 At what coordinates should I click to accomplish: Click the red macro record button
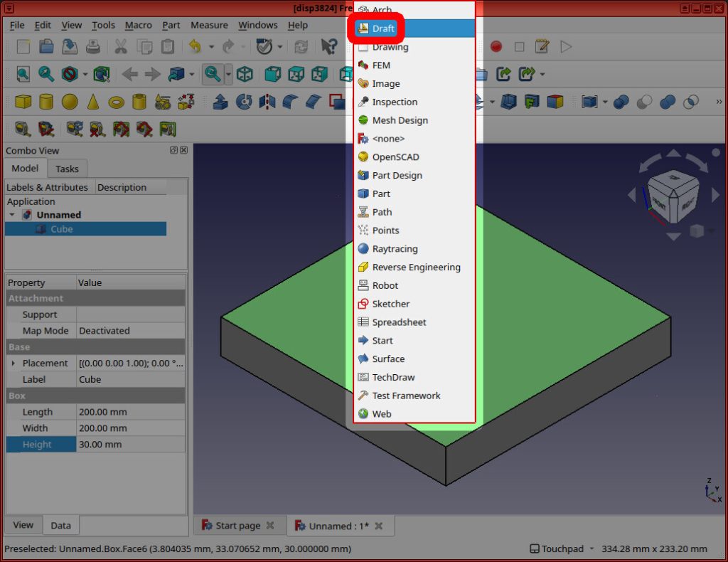coord(496,47)
